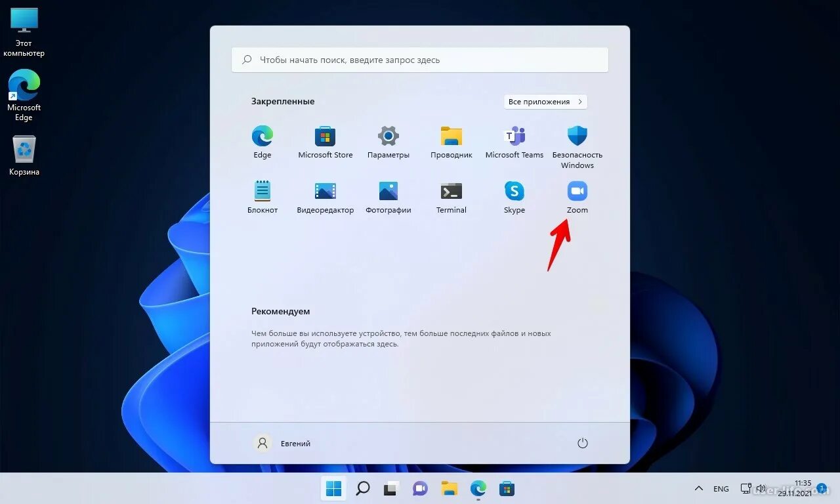Open Евгений user account menu
The height and width of the screenshot is (504, 840).
click(x=282, y=444)
